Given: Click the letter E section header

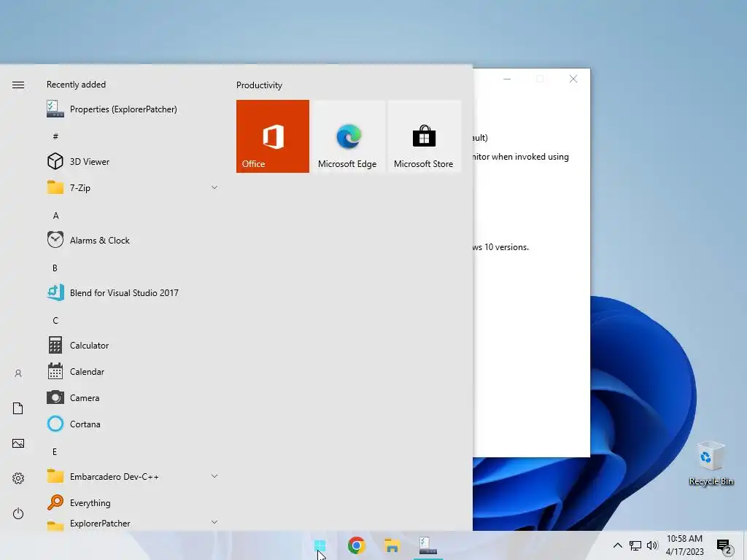Looking at the screenshot, I should click(x=55, y=452).
